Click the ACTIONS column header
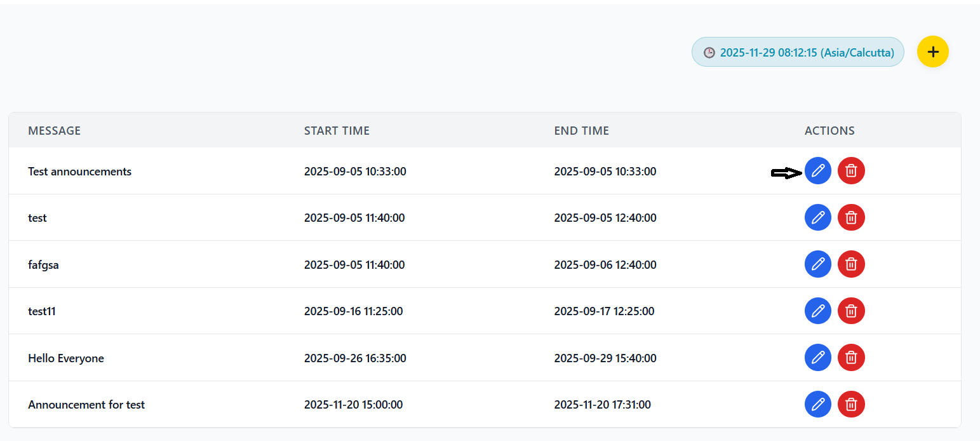Screen dimensions: 980x441 click(829, 130)
